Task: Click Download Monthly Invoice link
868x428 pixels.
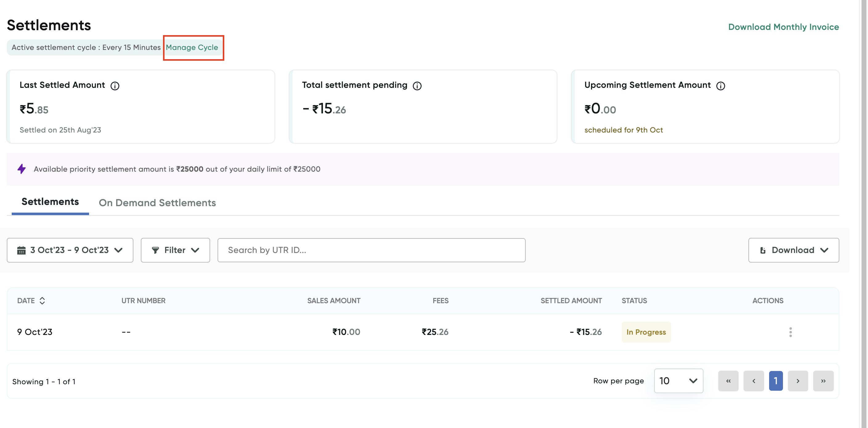Action: coord(784,27)
